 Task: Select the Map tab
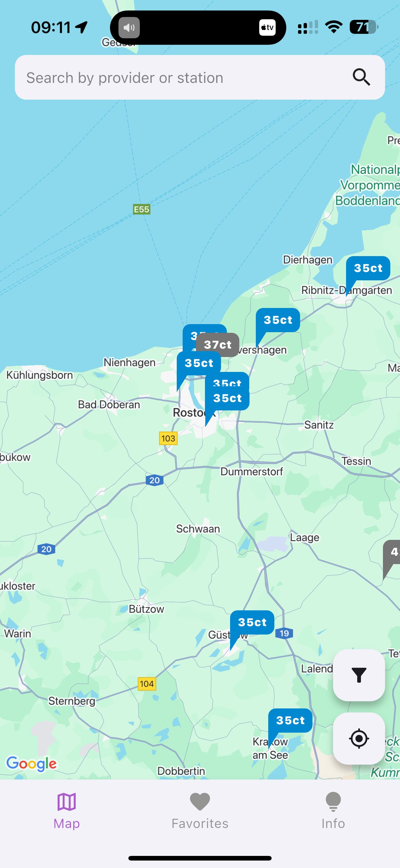click(x=67, y=811)
